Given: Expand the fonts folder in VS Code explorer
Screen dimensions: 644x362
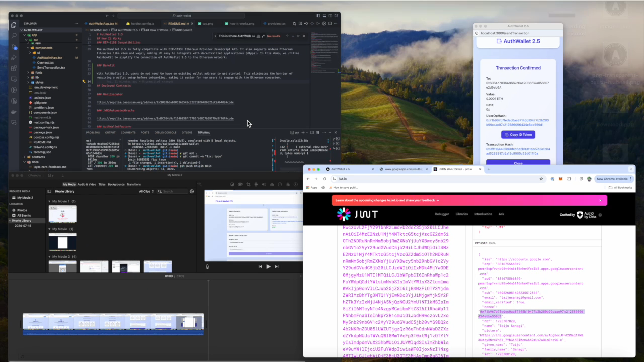Looking at the screenshot, I should (x=39, y=73).
